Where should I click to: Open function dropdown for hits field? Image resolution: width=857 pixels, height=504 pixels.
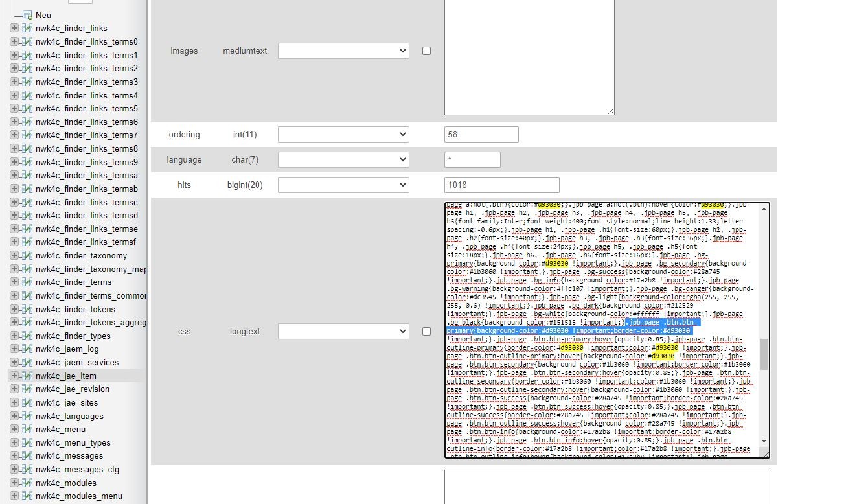(343, 185)
